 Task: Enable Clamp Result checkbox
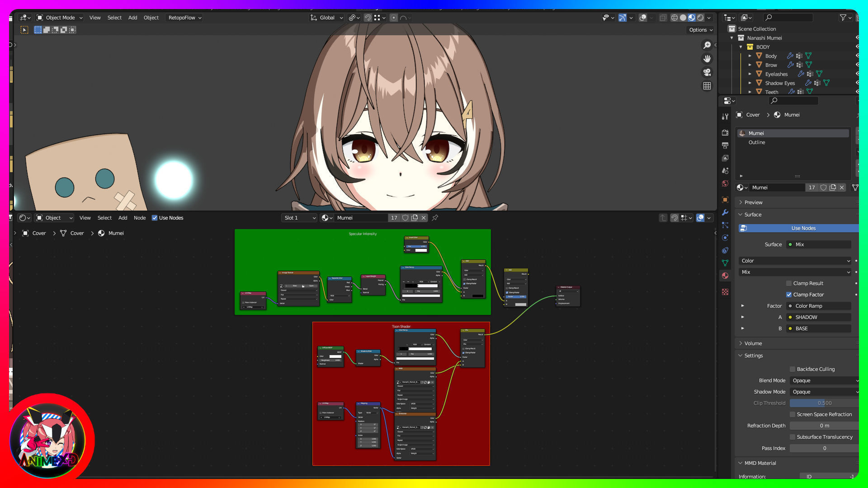pos(789,283)
